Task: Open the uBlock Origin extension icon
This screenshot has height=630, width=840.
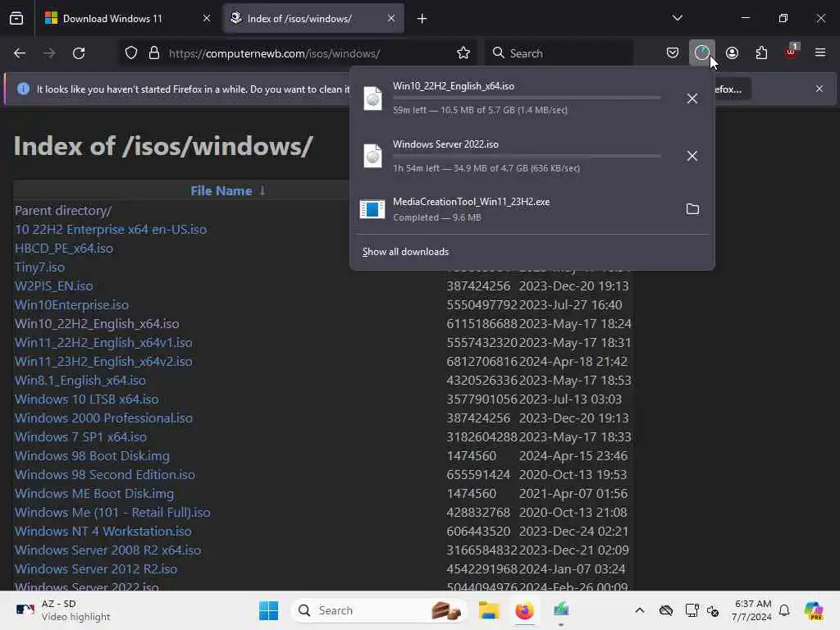Action: [x=792, y=52]
